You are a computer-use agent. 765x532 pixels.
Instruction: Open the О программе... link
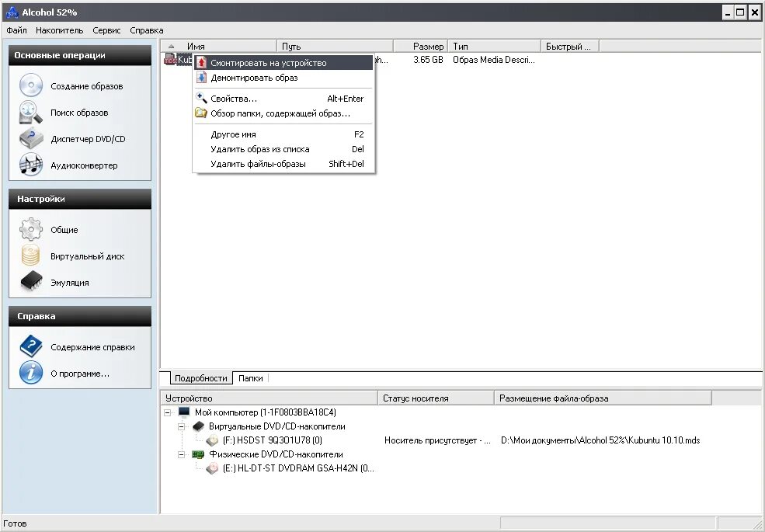coord(79,374)
